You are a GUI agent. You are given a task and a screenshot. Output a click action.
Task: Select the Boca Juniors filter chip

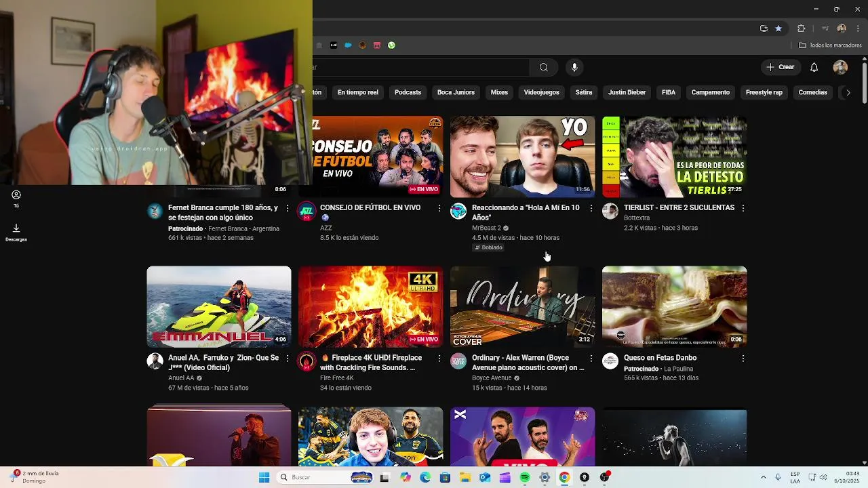(x=456, y=92)
